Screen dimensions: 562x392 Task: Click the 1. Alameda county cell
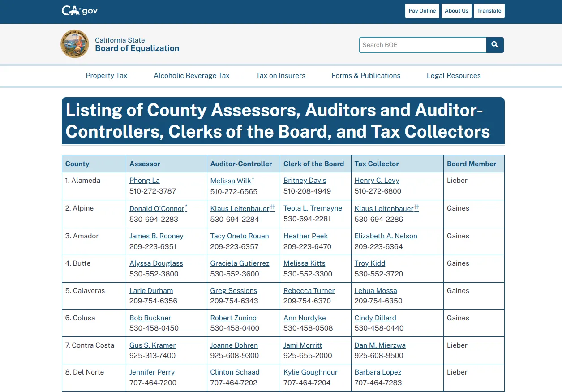(94, 186)
